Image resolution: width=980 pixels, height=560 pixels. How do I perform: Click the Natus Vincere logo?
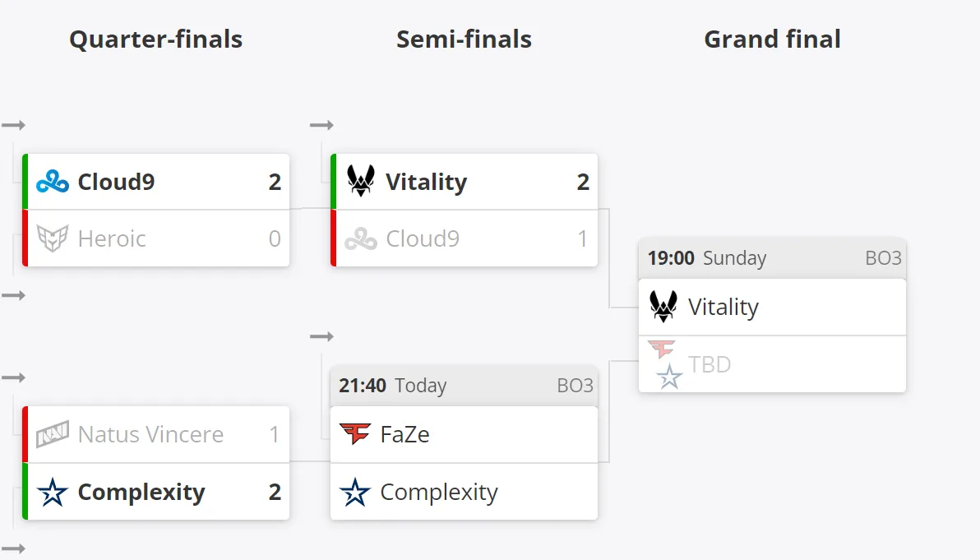point(53,434)
